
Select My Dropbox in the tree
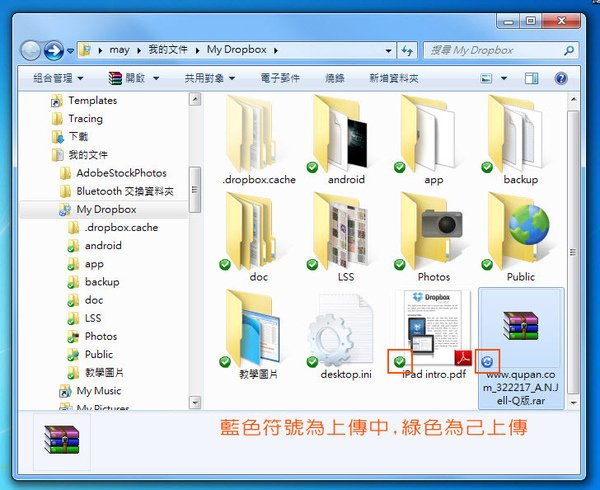coord(98,210)
